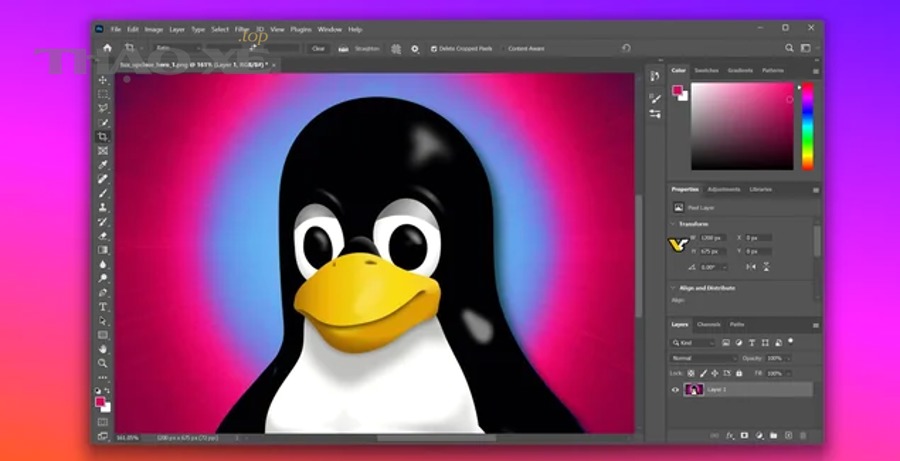Select the Eyedropper tool
Image resolution: width=900 pixels, height=461 pixels.
point(103,165)
